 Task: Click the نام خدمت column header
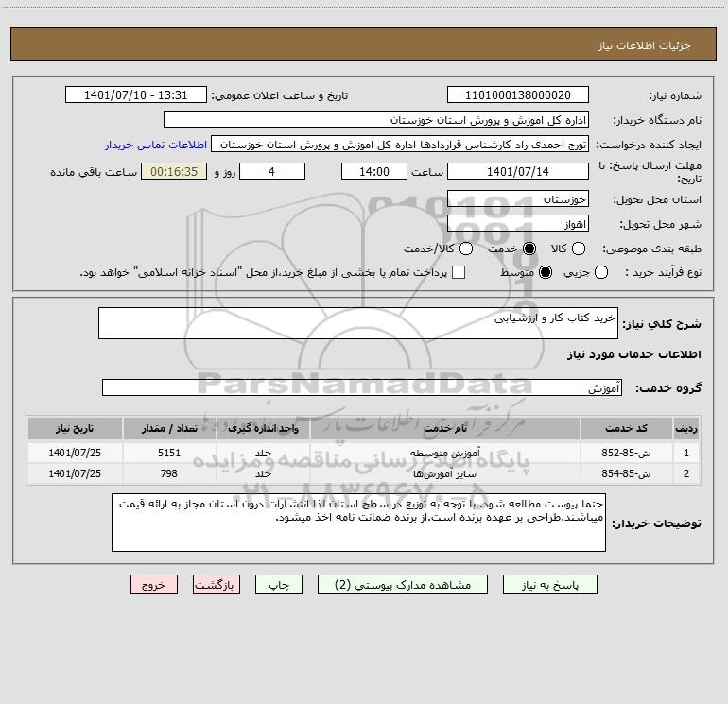click(444, 428)
